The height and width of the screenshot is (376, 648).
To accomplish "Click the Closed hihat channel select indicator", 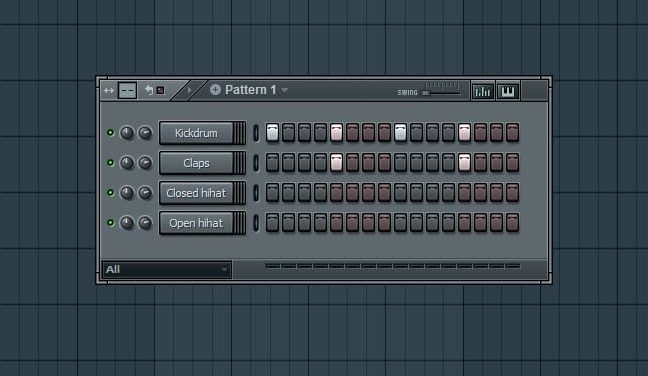I will pos(256,193).
